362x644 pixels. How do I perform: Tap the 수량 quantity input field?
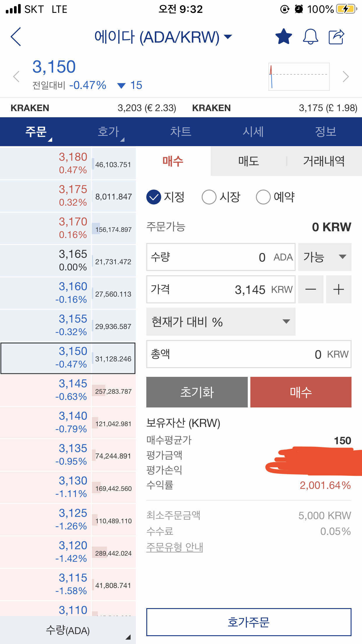click(x=221, y=257)
